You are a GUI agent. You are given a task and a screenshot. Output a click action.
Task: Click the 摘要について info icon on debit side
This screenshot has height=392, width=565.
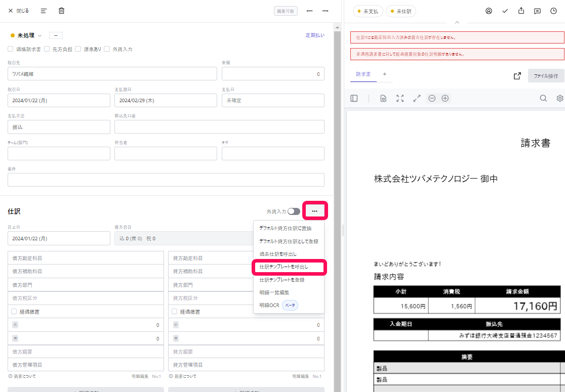pos(10,376)
